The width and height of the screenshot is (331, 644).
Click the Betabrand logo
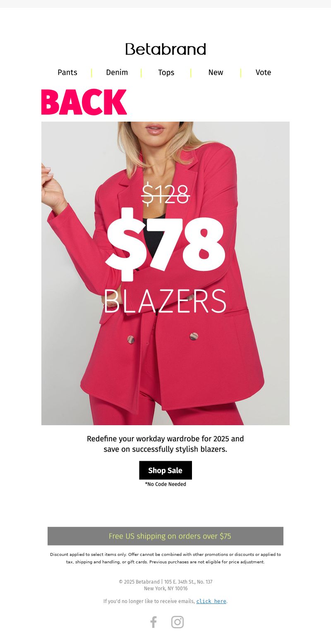click(165, 49)
